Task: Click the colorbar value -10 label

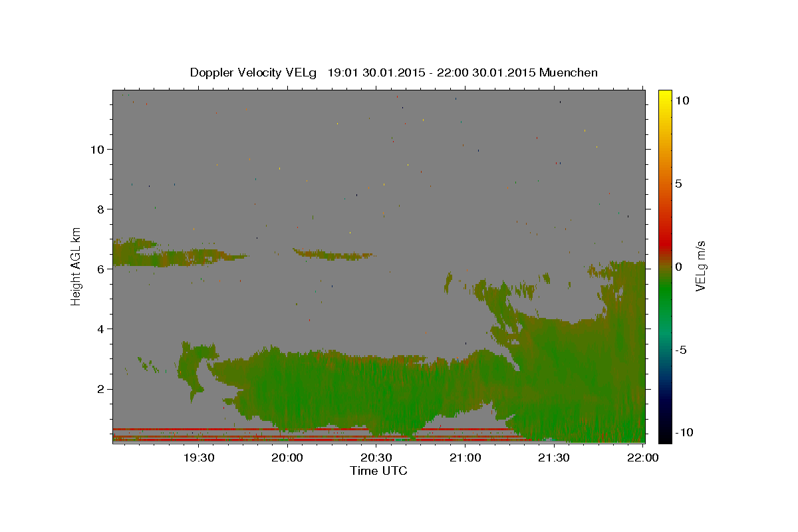Action: coord(684,433)
